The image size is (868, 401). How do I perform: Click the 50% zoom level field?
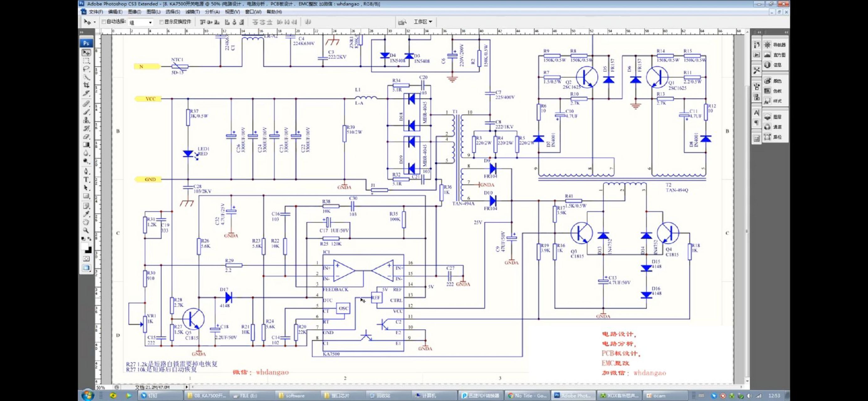tap(104, 388)
